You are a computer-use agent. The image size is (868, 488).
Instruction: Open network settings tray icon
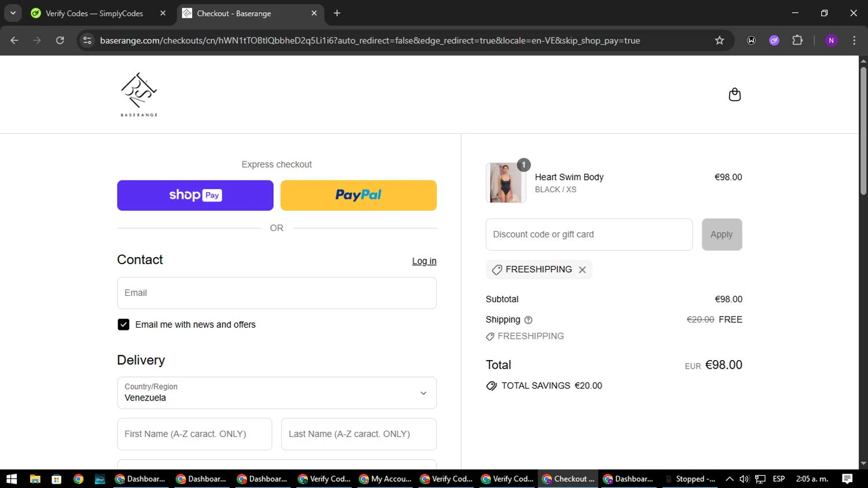point(760,479)
